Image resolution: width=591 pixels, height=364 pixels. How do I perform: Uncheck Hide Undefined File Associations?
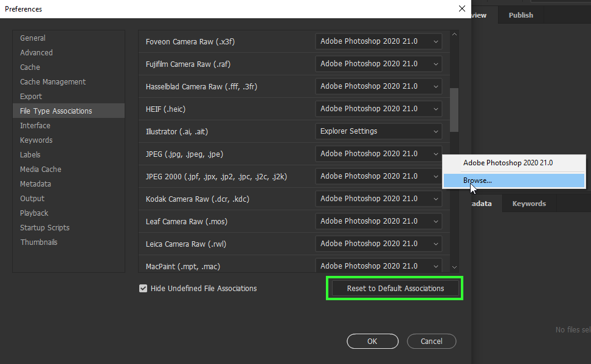[143, 288]
